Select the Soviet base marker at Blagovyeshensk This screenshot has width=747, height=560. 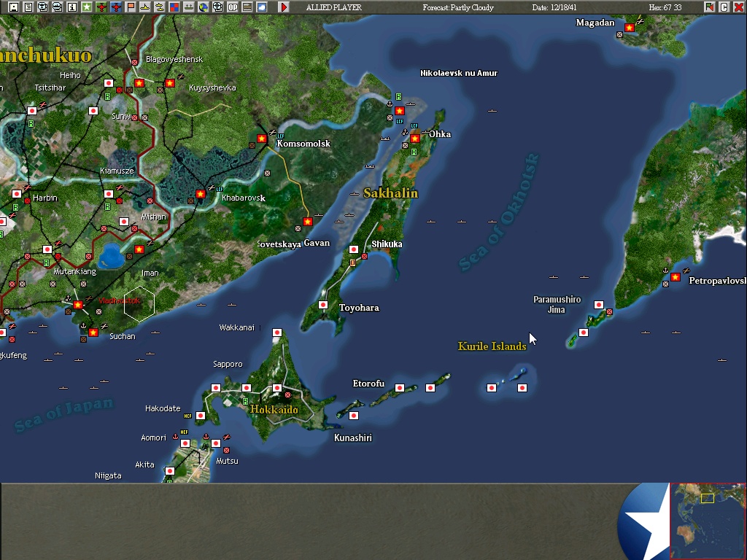[x=139, y=83]
